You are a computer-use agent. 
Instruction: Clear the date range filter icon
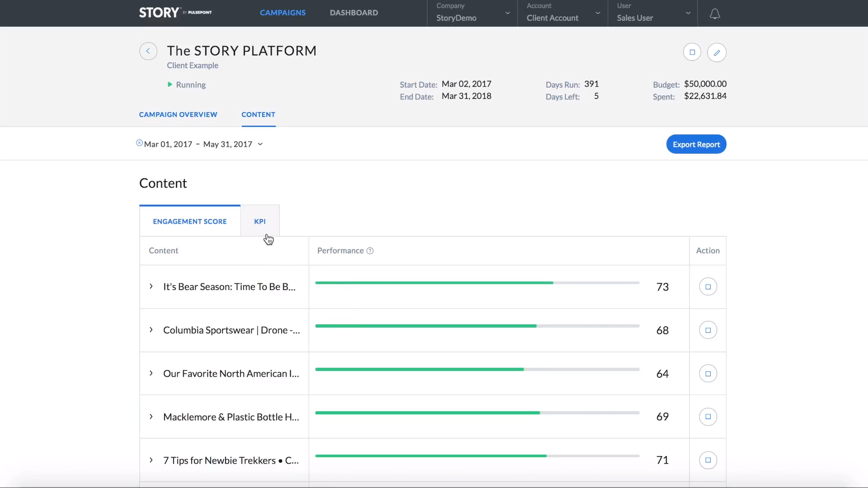[x=139, y=143]
